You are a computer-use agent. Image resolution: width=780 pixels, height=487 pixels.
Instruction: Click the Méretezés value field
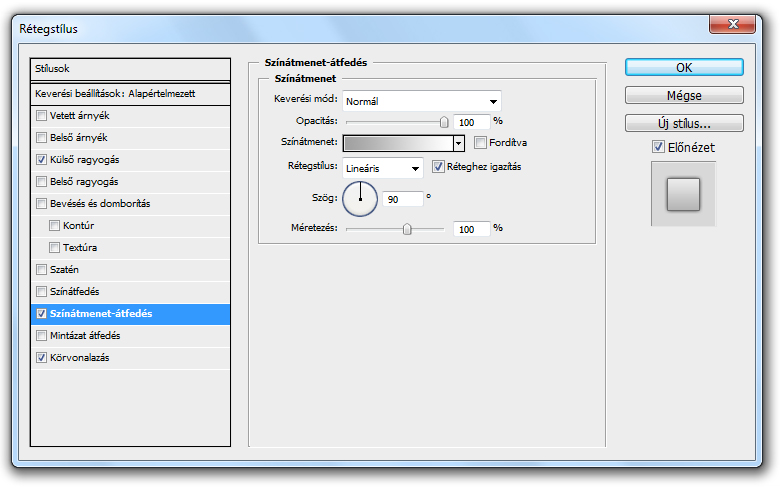coord(472,229)
